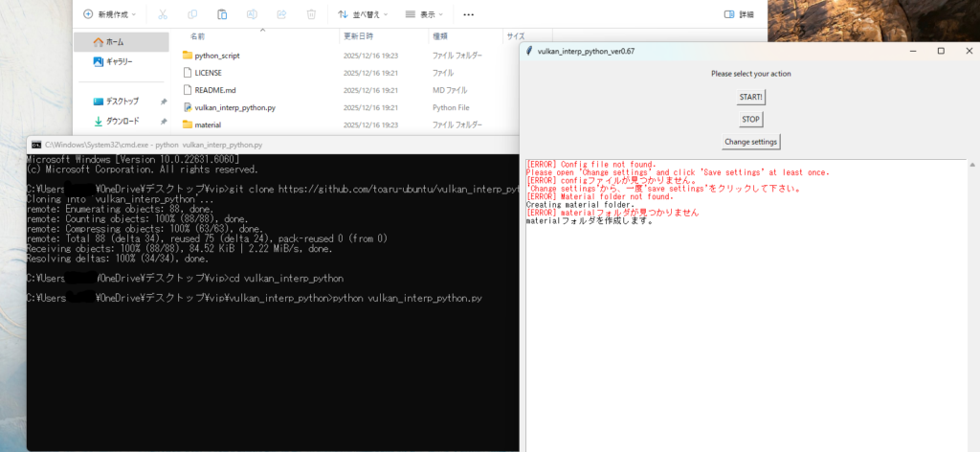Open the 並べ替え sort dropdown
This screenshot has width=980, height=452.
(365, 15)
